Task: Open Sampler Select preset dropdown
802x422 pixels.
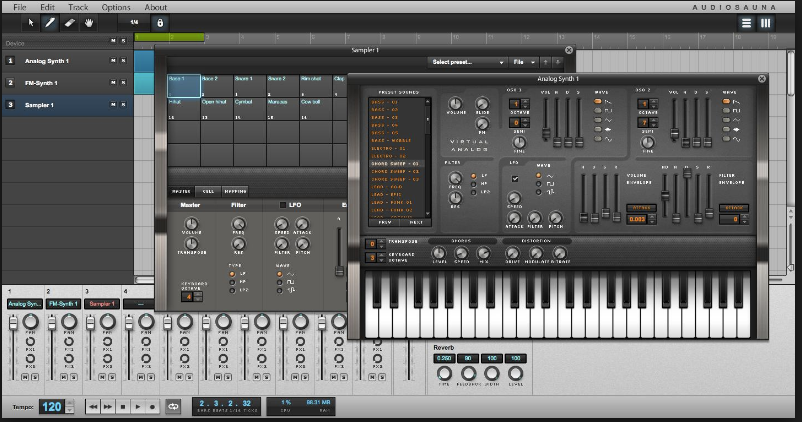Action: point(466,62)
